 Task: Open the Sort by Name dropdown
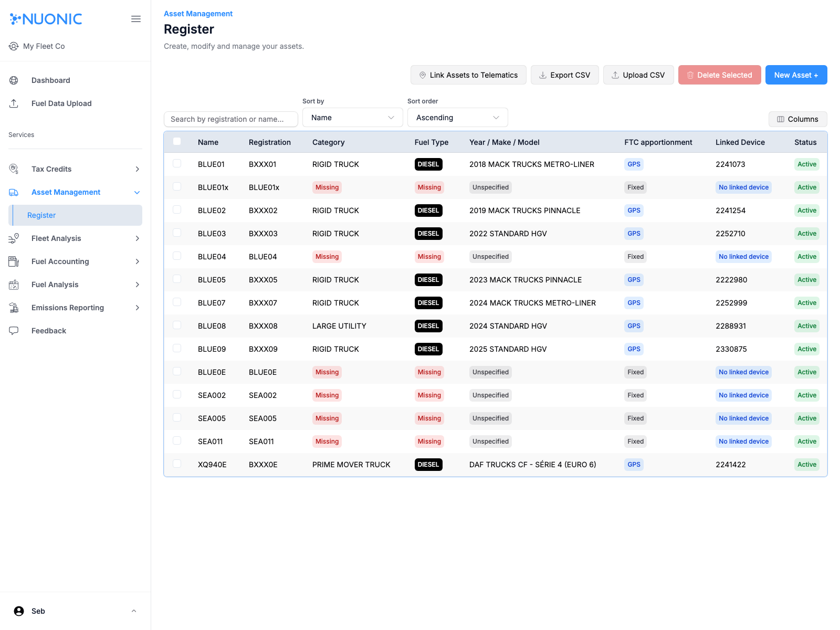[352, 117]
